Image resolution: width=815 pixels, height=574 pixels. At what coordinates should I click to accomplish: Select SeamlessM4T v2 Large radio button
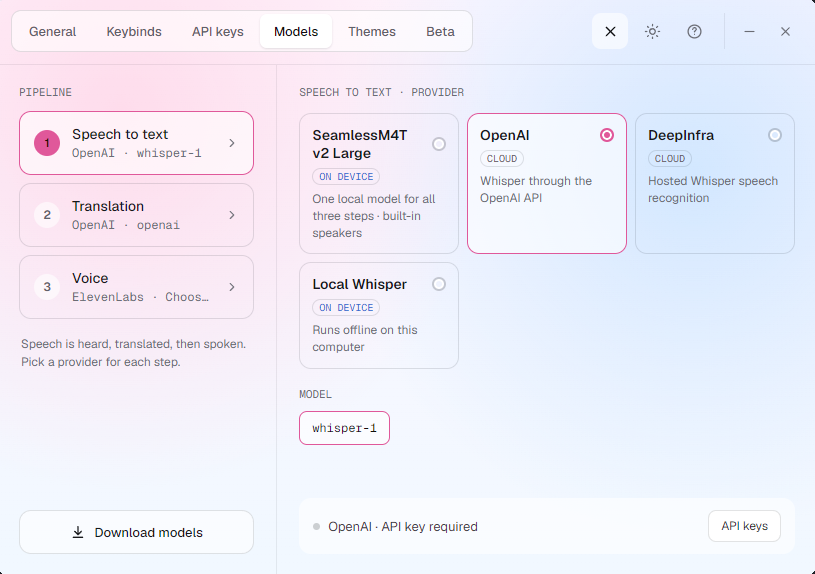tap(439, 144)
